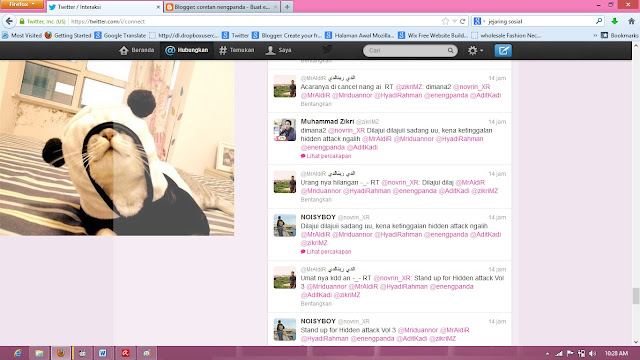Image resolution: width=640 pixels, height=360 pixels.
Task: Click the Firefox back arrow button
Action: (9, 21)
